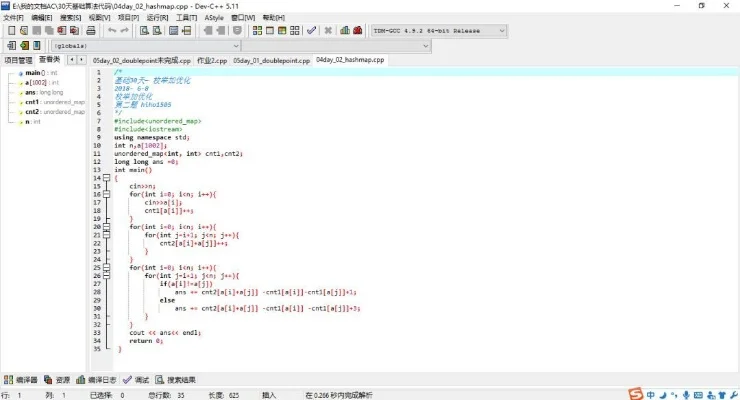The image size is (740, 400).
Task: Select ans variable in the class browser
Action: click(x=44, y=92)
